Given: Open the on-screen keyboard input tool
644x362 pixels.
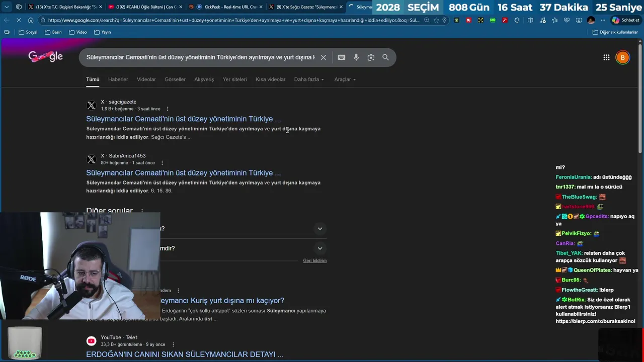Looking at the screenshot, I should 342,57.
